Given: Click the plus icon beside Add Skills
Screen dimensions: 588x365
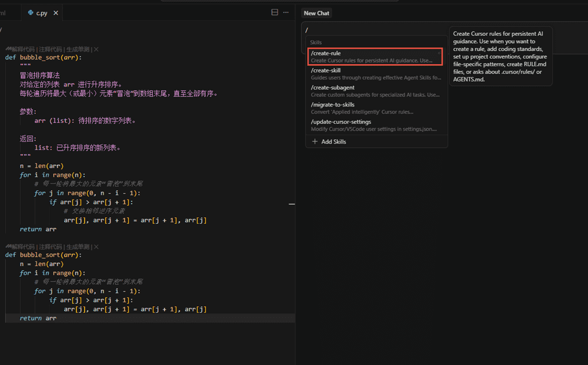Looking at the screenshot, I should 315,142.
